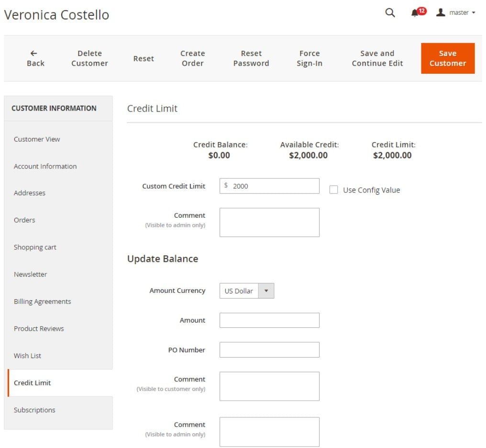486x448 pixels.
Task: Click Save and Continue Edit
Action: click(377, 58)
